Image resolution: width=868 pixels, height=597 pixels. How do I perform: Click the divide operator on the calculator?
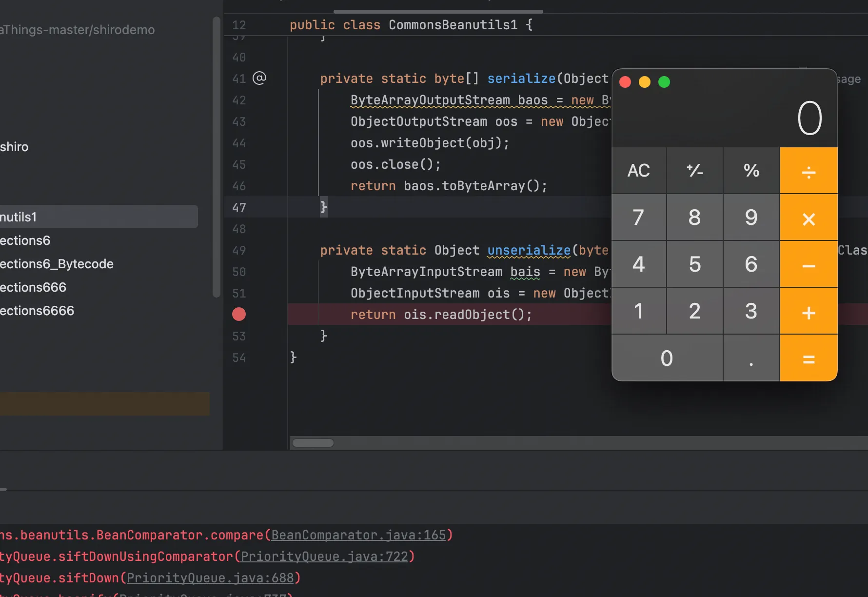809,171
